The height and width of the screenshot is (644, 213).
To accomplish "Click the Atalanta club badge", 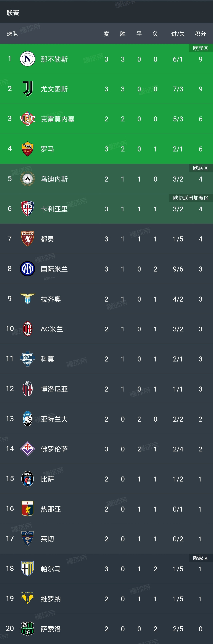I will click(27, 419).
